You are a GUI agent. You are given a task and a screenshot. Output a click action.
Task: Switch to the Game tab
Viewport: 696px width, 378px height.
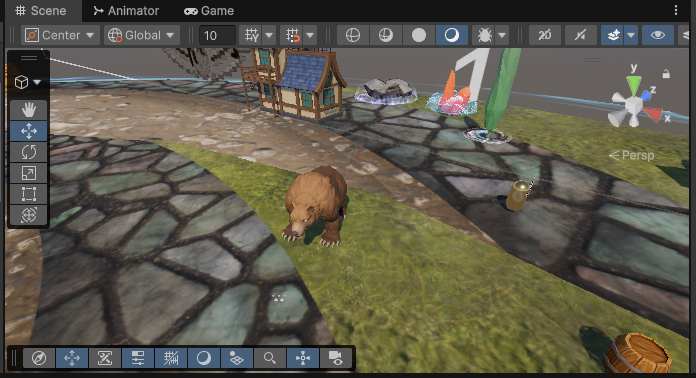209,11
